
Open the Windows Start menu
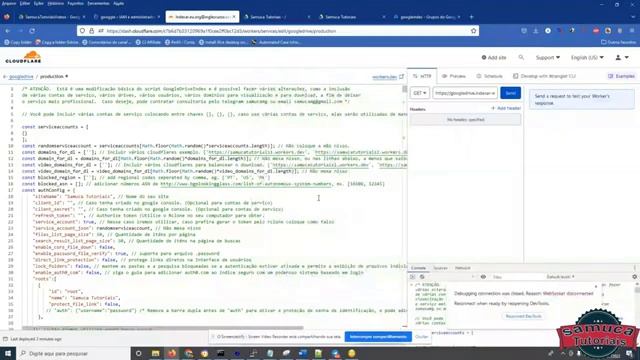8,353
